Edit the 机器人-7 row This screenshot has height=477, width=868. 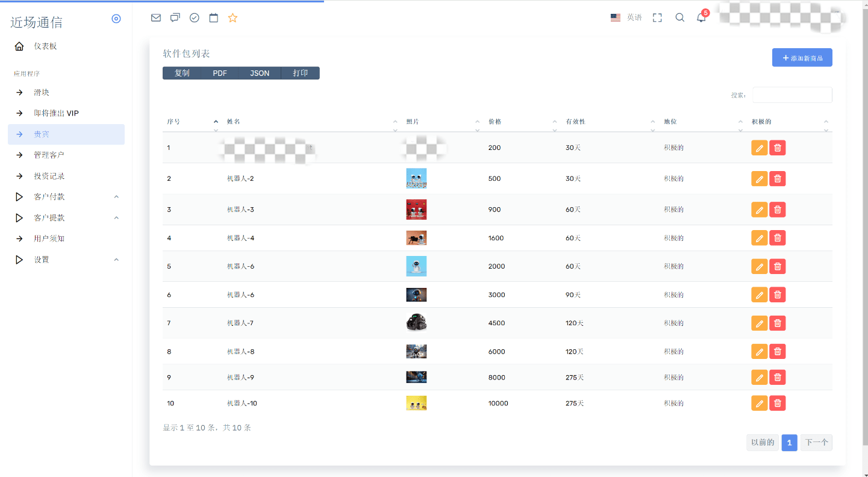coord(760,323)
